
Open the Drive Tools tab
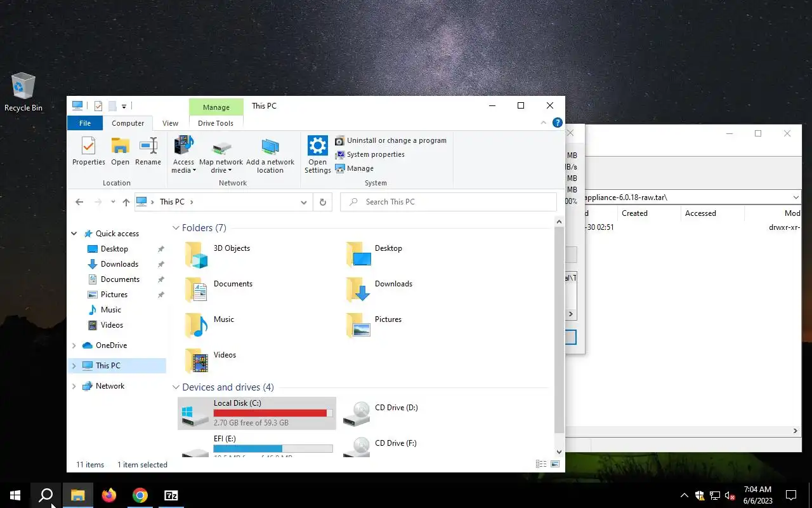[x=216, y=123]
